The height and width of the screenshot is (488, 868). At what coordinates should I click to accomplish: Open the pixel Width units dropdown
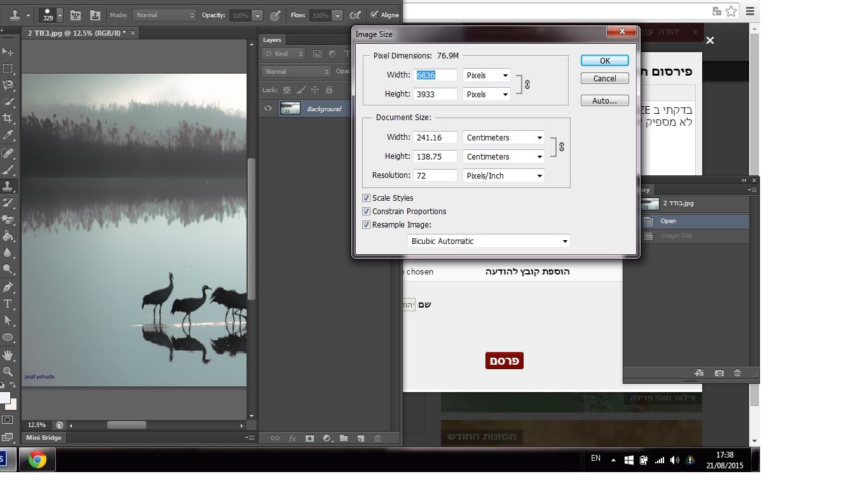coord(487,76)
